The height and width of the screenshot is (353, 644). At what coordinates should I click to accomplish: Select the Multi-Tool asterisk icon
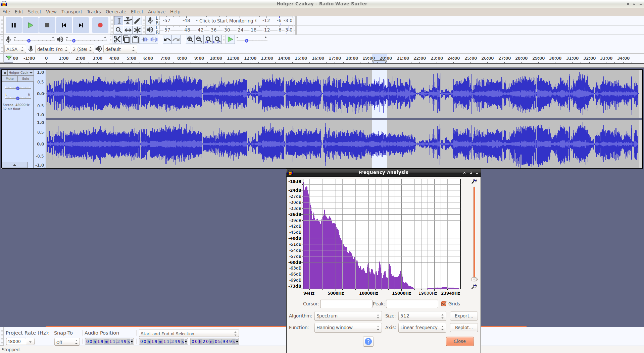click(137, 30)
